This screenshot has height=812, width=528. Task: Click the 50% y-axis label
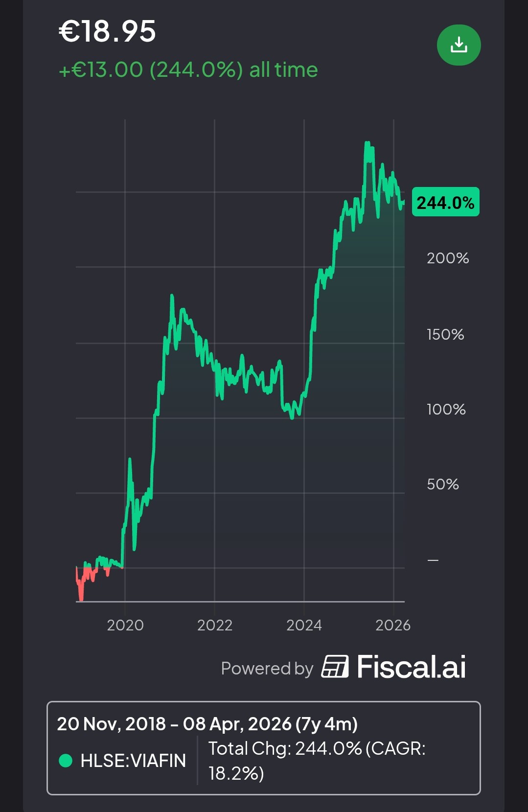point(443,484)
